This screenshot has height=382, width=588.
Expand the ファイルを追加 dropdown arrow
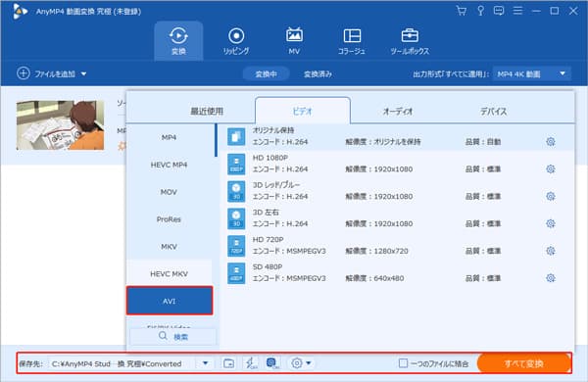pos(84,73)
